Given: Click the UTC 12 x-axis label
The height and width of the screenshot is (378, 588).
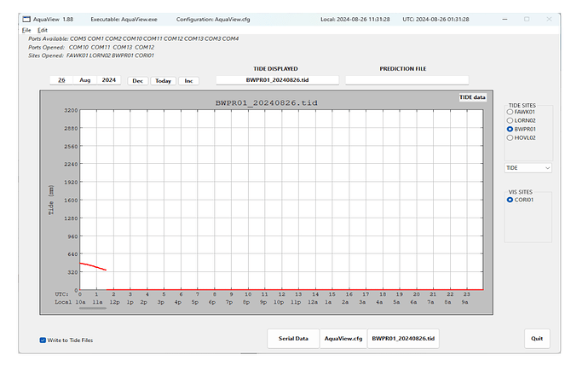Looking at the screenshot, I should (x=281, y=294).
